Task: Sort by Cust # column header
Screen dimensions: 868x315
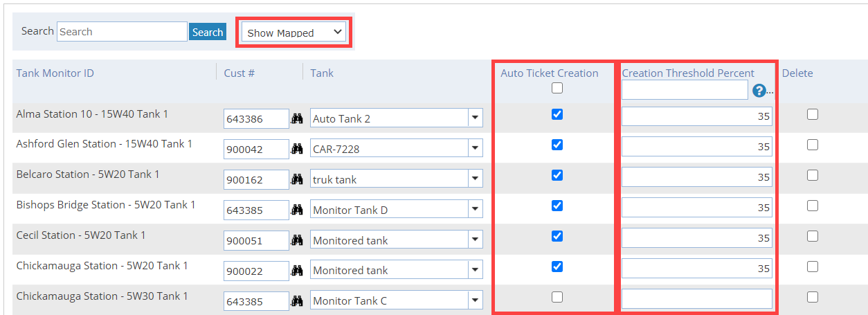Action: [x=239, y=73]
